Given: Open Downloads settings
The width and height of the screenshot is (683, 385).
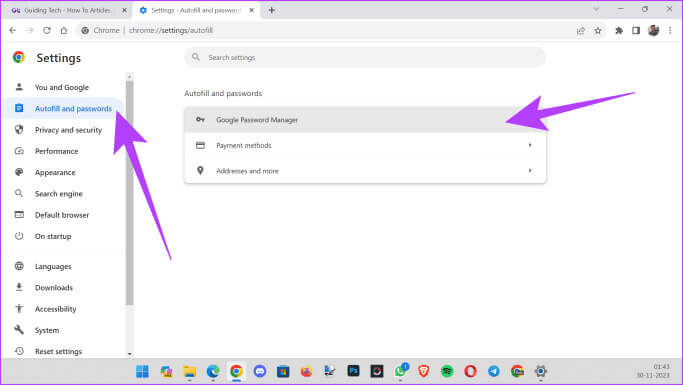Looking at the screenshot, I should point(65,288).
